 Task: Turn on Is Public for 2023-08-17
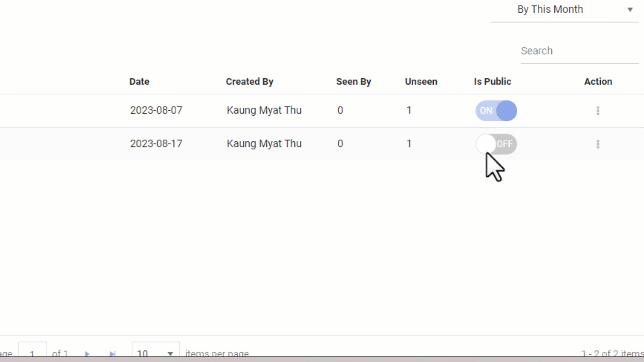496,144
